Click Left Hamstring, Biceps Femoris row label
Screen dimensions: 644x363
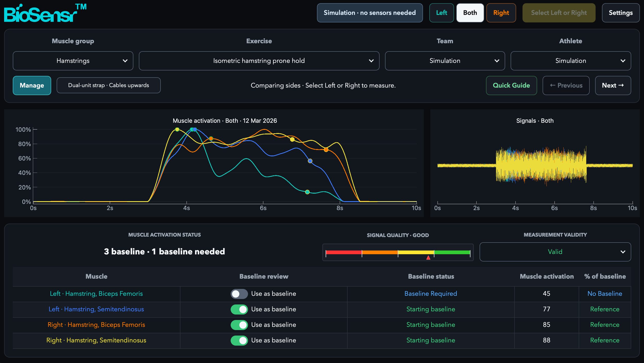pos(96,294)
